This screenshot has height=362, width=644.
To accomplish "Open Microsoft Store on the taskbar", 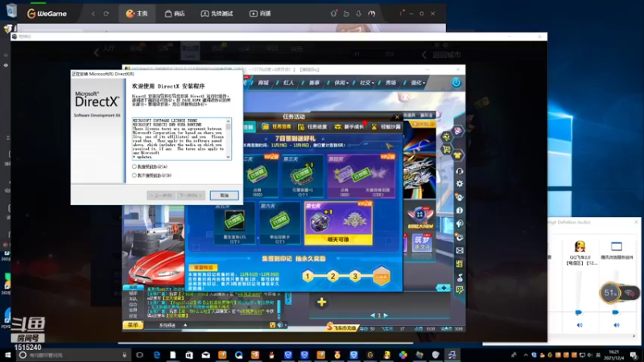I will [x=189, y=355].
